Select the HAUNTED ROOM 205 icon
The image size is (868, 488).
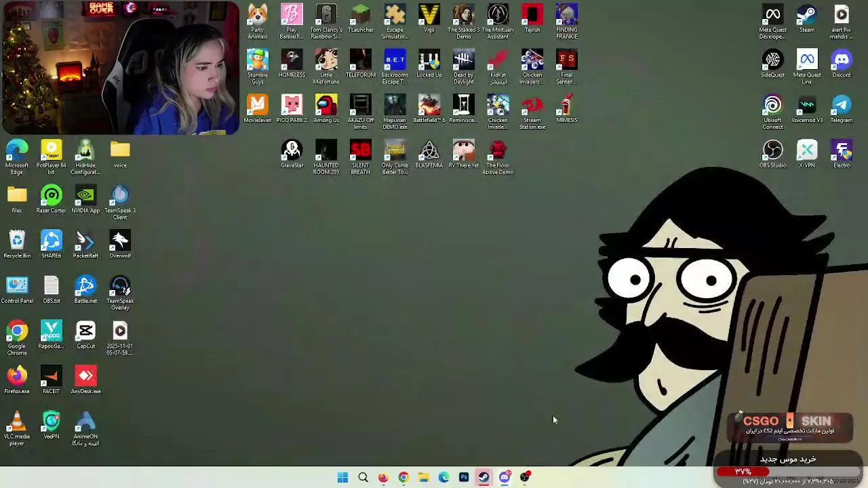coord(326,157)
